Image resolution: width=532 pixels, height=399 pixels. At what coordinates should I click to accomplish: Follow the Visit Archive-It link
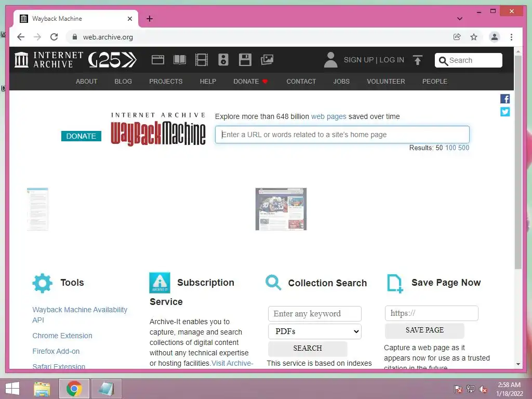tap(232, 363)
